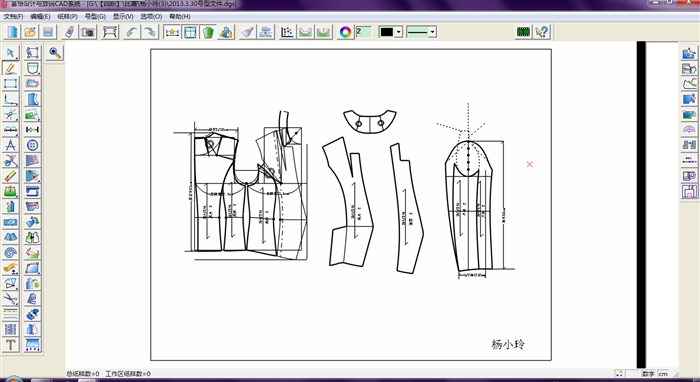
Task: Select the red-handled scissors cut tool
Action: click(11, 160)
